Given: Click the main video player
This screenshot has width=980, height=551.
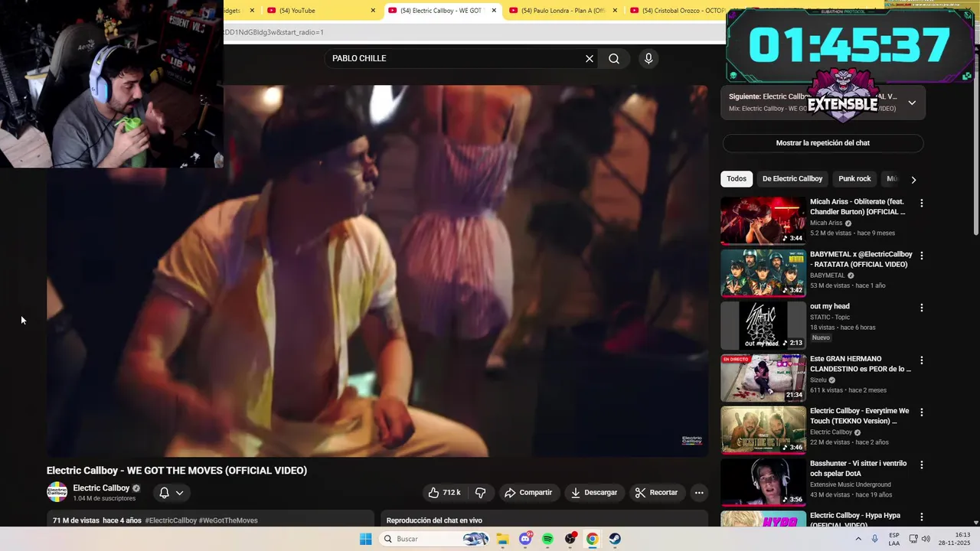Looking at the screenshot, I should tap(377, 271).
